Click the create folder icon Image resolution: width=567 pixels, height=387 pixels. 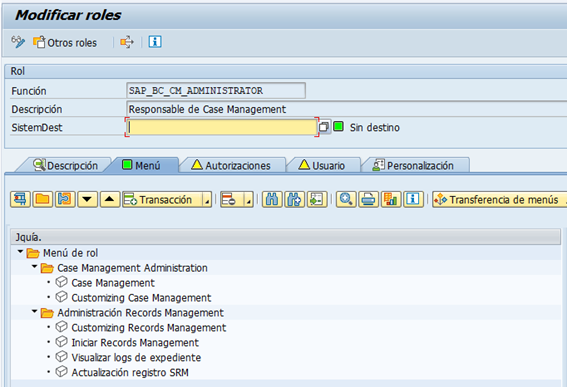point(43,199)
